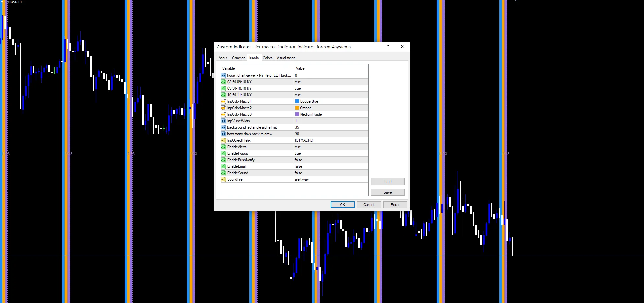The width and height of the screenshot is (644, 303).
Task: Click the EURUSD,H1 chart label
Action: [x=13, y=2]
